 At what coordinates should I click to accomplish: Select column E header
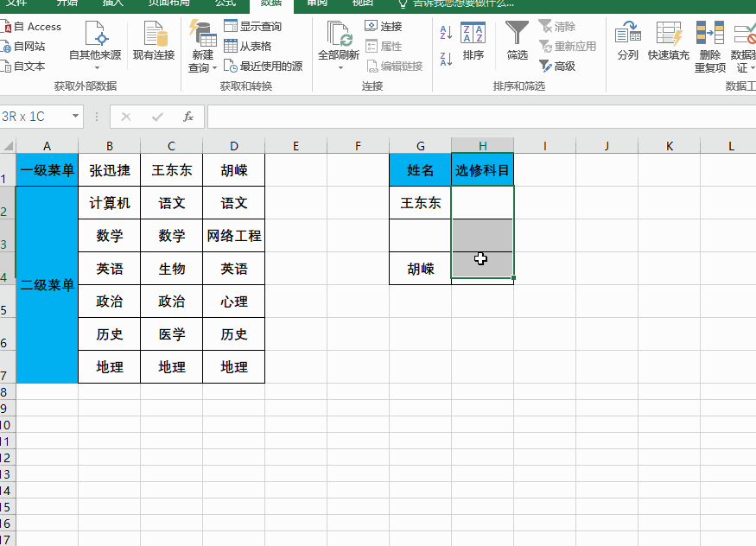(296, 145)
